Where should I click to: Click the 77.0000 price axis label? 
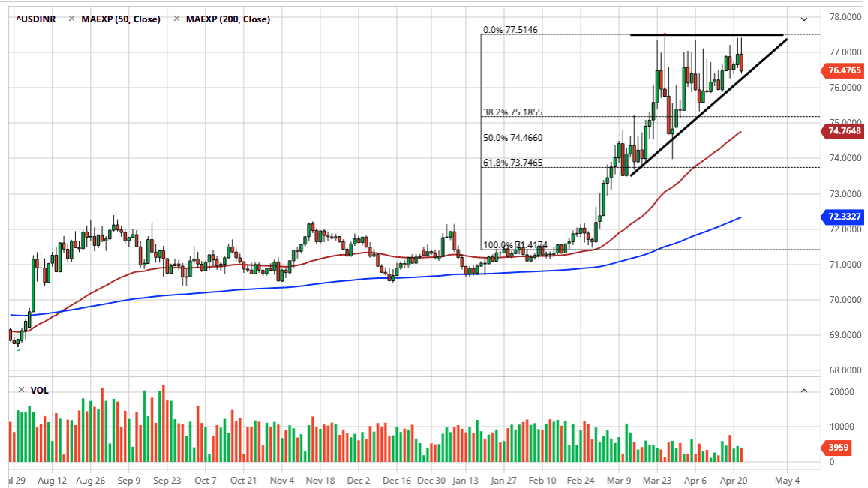coord(845,52)
